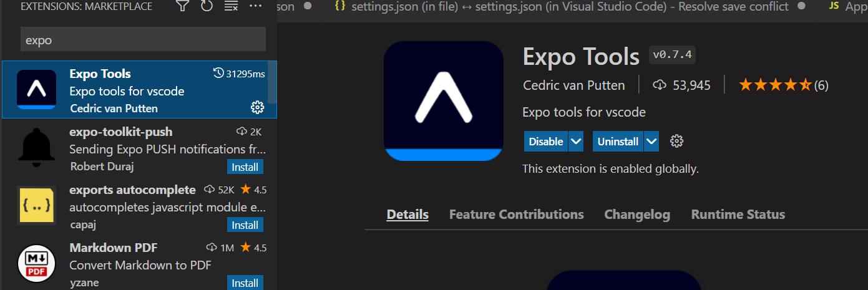Expand the Disable button dropdown arrow
This screenshot has height=290, width=868.
[x=576, y=142]
